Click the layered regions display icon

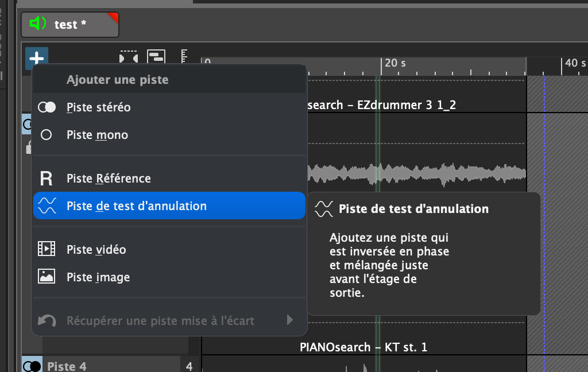point(156,55)
